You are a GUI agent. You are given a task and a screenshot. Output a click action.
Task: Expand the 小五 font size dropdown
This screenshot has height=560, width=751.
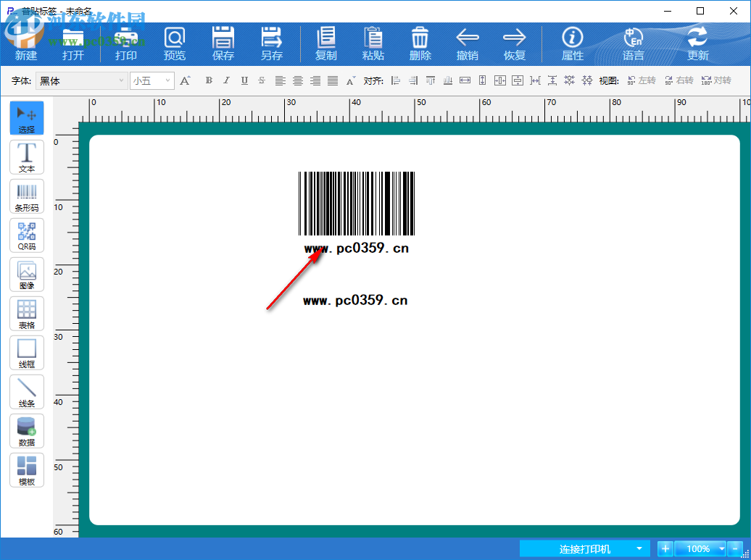point(167,81)
